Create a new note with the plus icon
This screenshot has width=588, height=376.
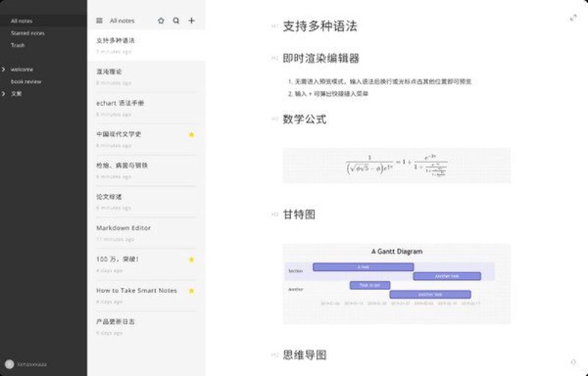click(192, 21)
